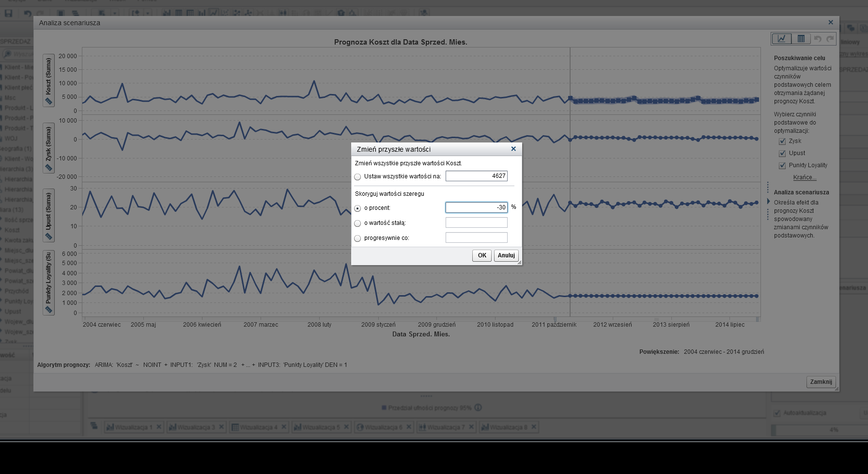Click the visualization list icon beside tabs
The image size is (868, 474).
94,426
